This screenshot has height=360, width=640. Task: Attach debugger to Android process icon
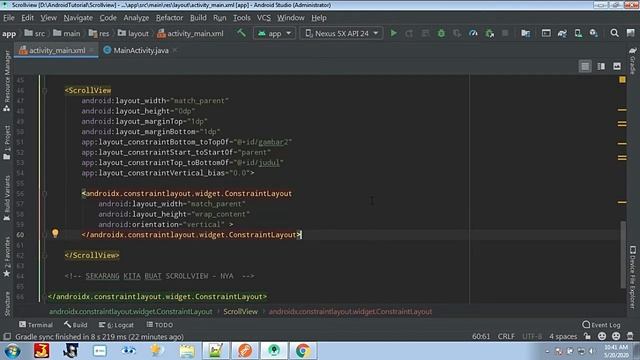coord(489,33)
